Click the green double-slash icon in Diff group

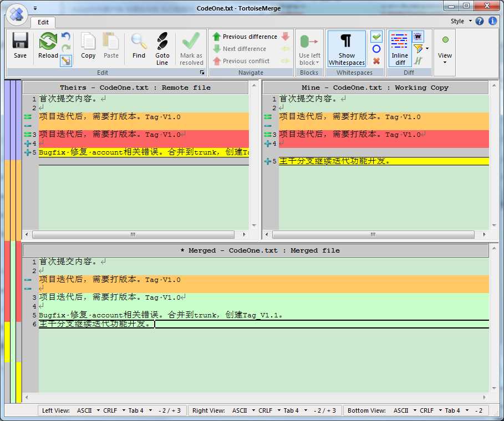tap(418, 61)
